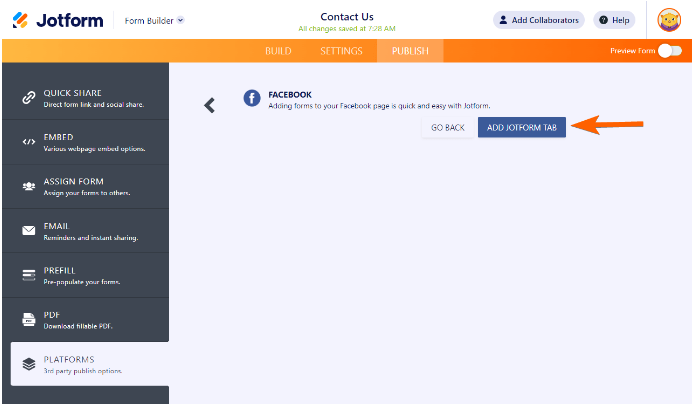This screenshot has width=698, height=410.
Task: Open the Help menu
Action: (614, 20)
